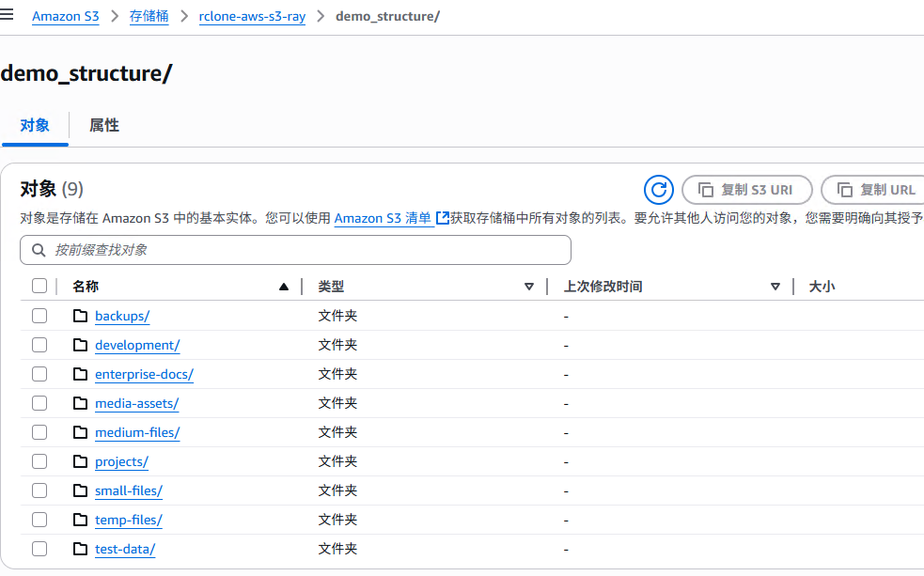Click the backups folder icon
Viewport: 924px width, 576px height.
point(80,316)
